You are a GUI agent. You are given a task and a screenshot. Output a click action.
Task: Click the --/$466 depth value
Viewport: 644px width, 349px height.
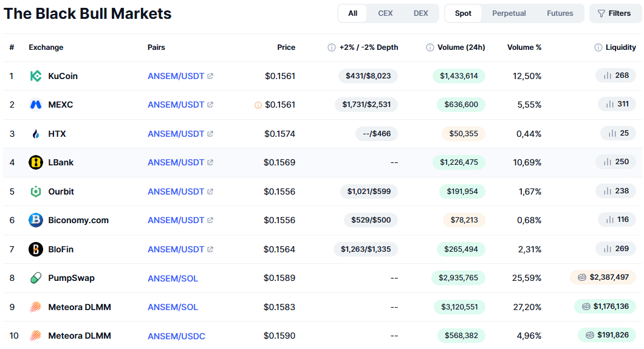[377, 134]
